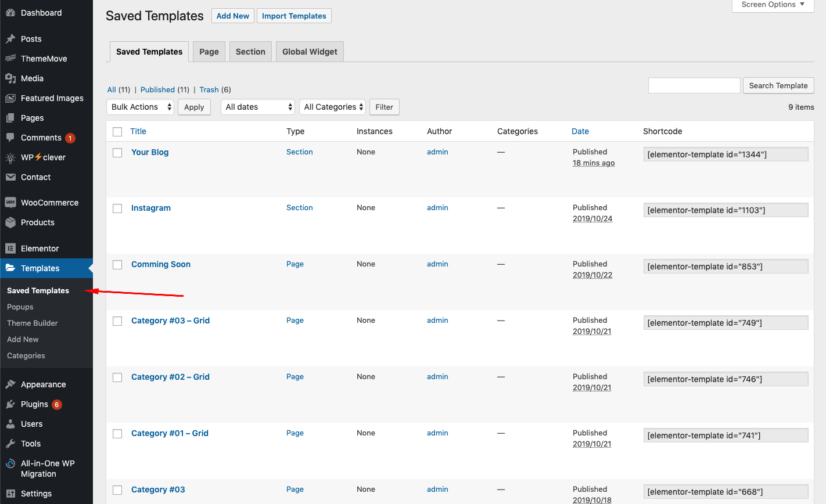This screenshot has width=826, height=504.
Task: Click the Page type link for Category #01 – Grid
Action: click(295, 433)
